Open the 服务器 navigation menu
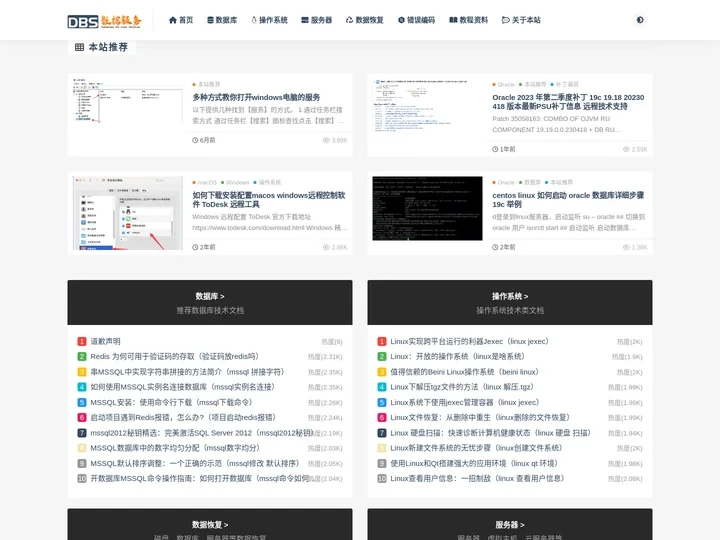This screenshot has width=720, height=540. point(316,20)
